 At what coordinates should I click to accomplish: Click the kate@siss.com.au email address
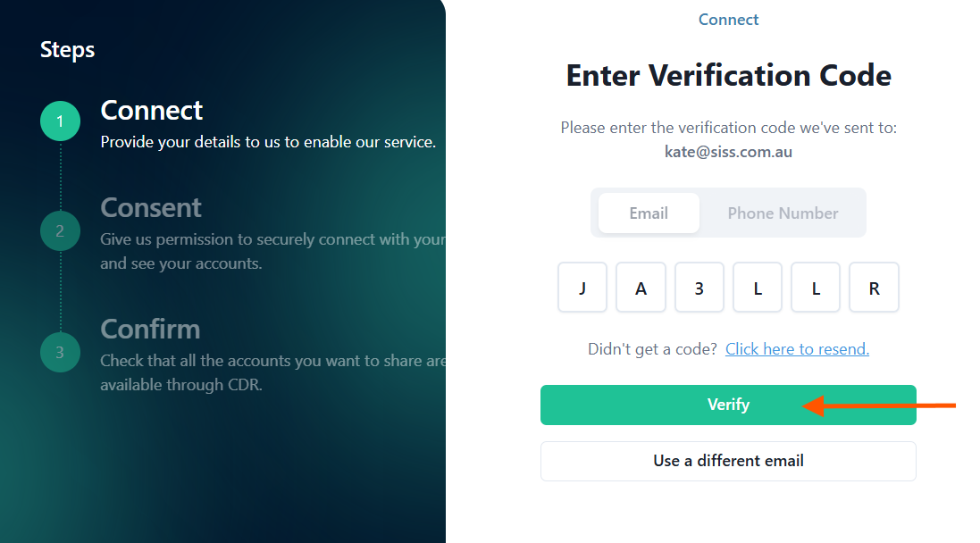(728, 152)
